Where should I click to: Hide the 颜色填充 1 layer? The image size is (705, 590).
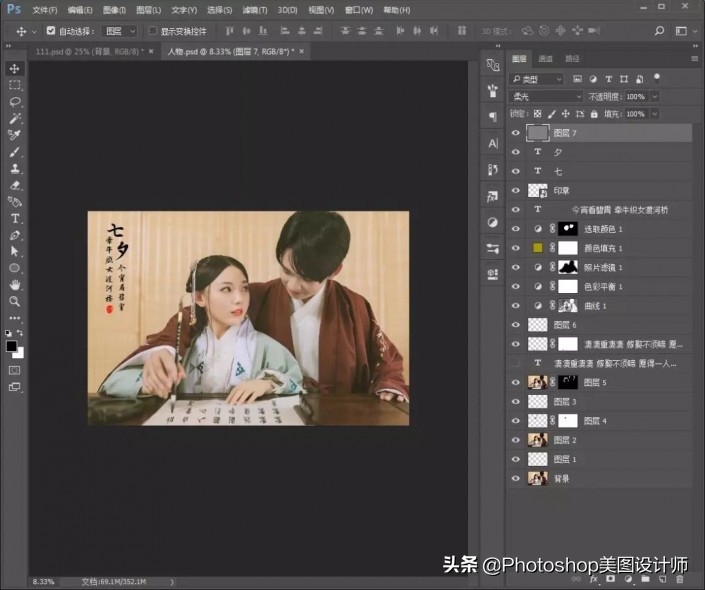(x=516, y=248)
